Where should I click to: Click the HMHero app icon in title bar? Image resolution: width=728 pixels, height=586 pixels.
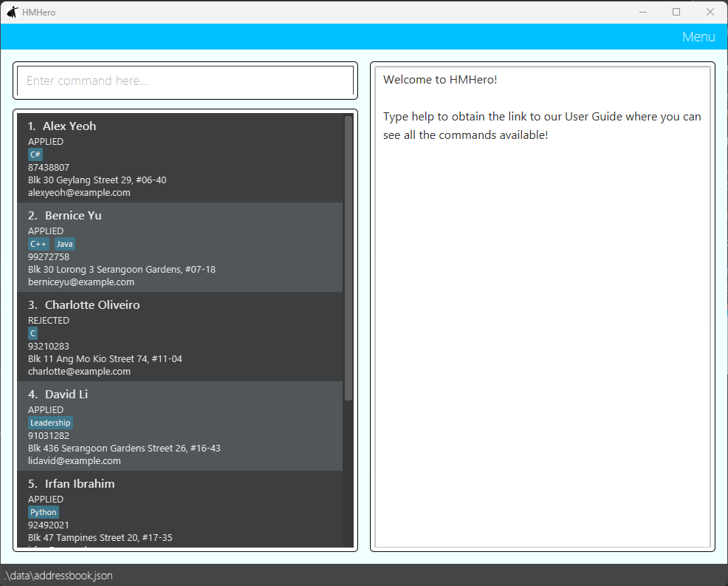click(12, 12)
